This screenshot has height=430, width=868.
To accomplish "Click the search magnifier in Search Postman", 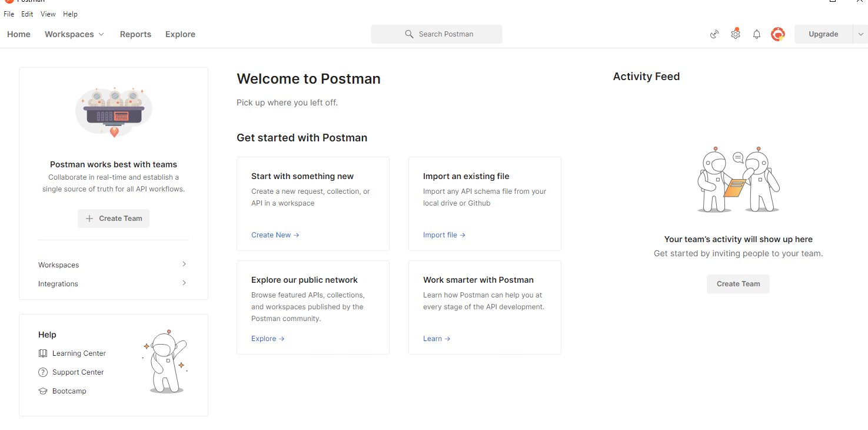I will (x=409, y=34).
